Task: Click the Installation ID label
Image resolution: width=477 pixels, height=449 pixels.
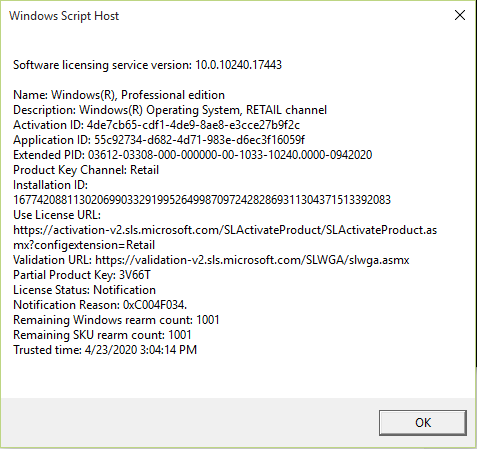Action: pos(50,185)
